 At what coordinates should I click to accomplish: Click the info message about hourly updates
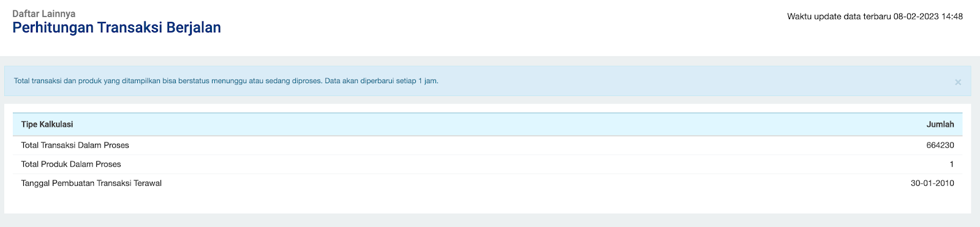click(226, 81)
